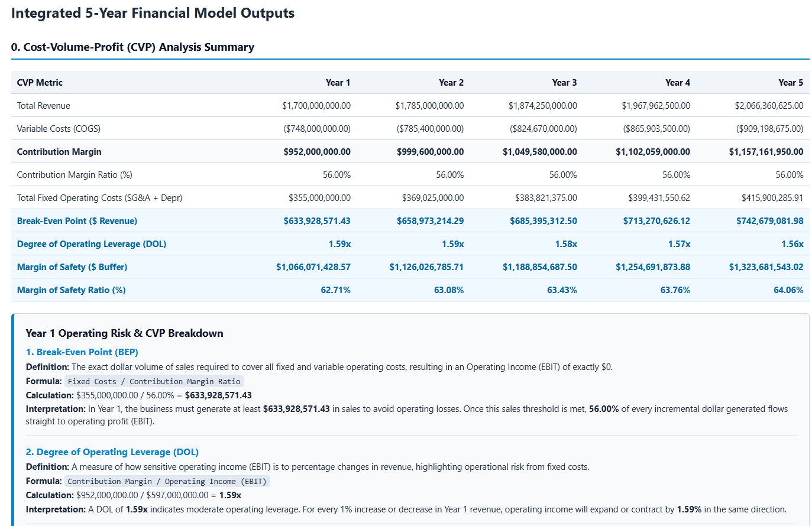Image resolution: width=812 pixels, height=526 pixels.
Task: Select the "0. Cost-Volume-Profit (CVP) Analysis Summary" heading
Action: pos(132,47)
